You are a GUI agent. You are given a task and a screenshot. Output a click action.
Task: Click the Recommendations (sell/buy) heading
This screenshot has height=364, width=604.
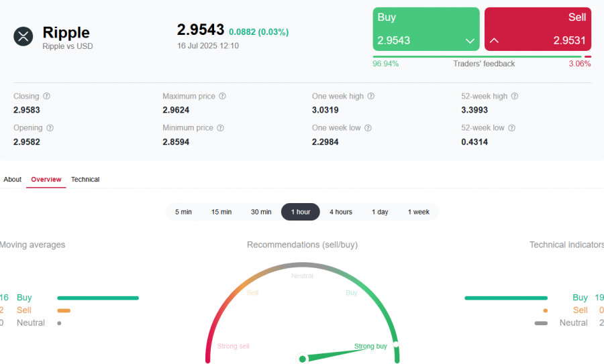[x=303, y=245]
